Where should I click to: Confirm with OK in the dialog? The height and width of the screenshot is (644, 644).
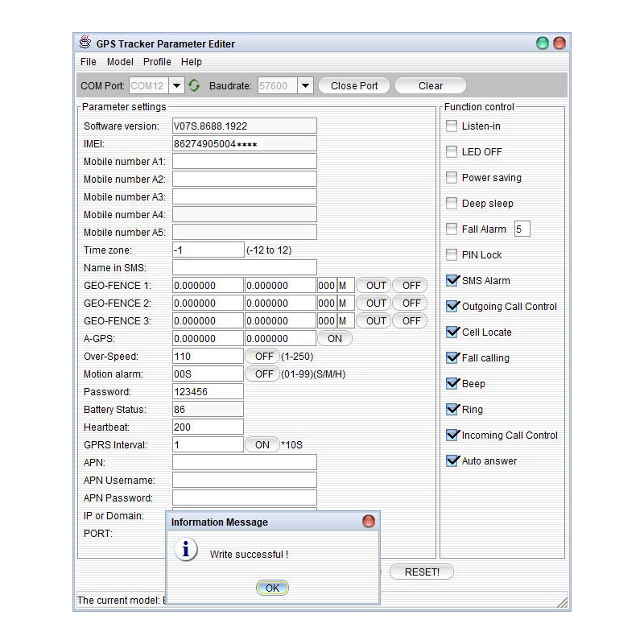pyautogui.click(x=271, y=588)
